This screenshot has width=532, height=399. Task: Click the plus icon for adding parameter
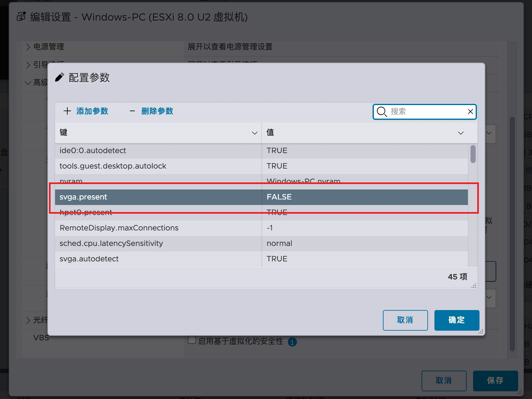(x=67, y=111)
